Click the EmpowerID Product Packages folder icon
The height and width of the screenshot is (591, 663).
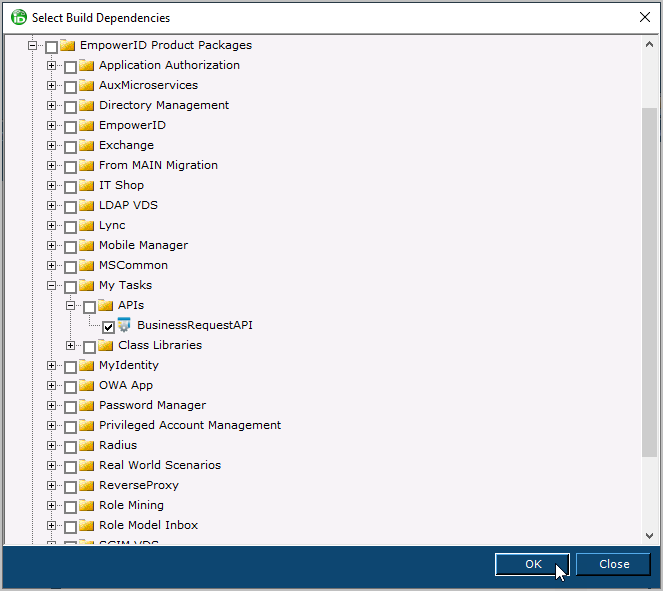pyautogui.click(x=67, y=45)
